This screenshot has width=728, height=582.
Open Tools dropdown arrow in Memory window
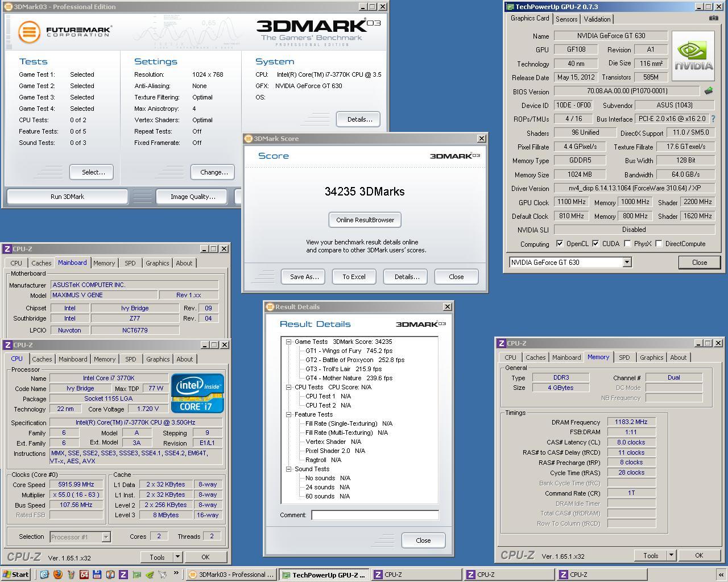point(671,555)
